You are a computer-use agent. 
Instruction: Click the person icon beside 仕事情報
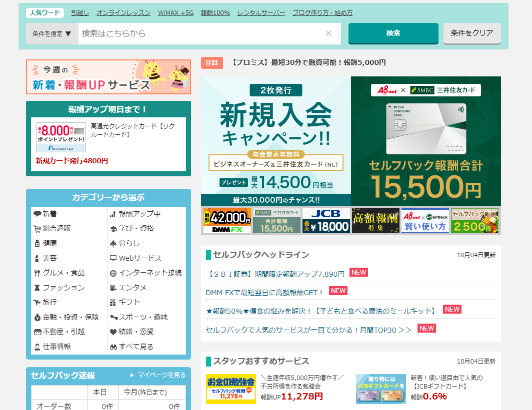(37, 347)
